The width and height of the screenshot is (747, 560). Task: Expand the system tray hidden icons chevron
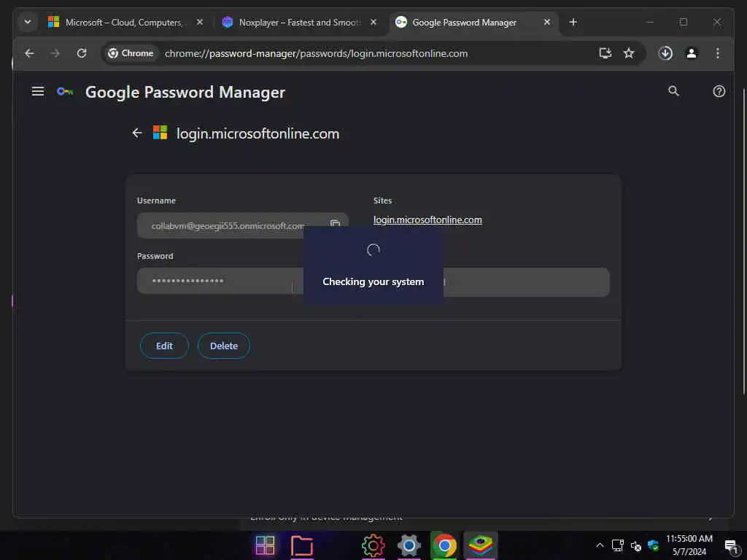[x=600, y=545]
